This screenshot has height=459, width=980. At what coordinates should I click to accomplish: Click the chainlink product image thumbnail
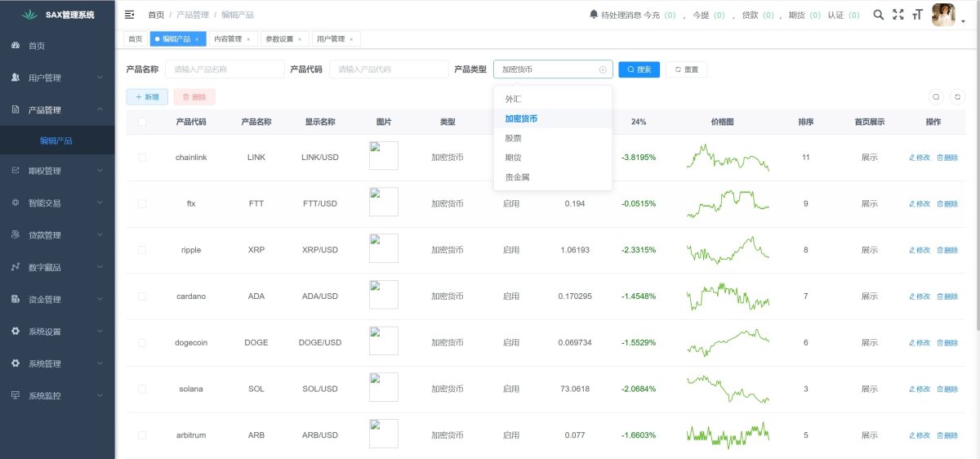384,155
